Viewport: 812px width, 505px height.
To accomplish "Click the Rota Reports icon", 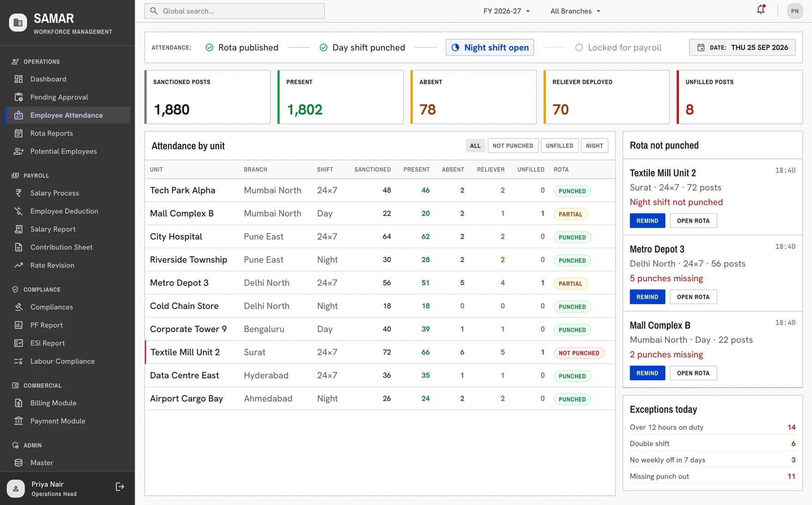I will tap(18, 133).
